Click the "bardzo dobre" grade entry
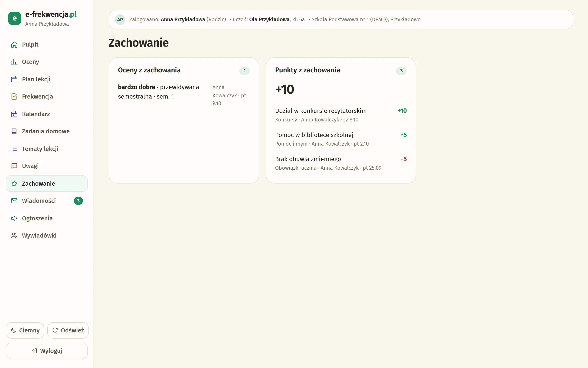 tap(184, 95)
